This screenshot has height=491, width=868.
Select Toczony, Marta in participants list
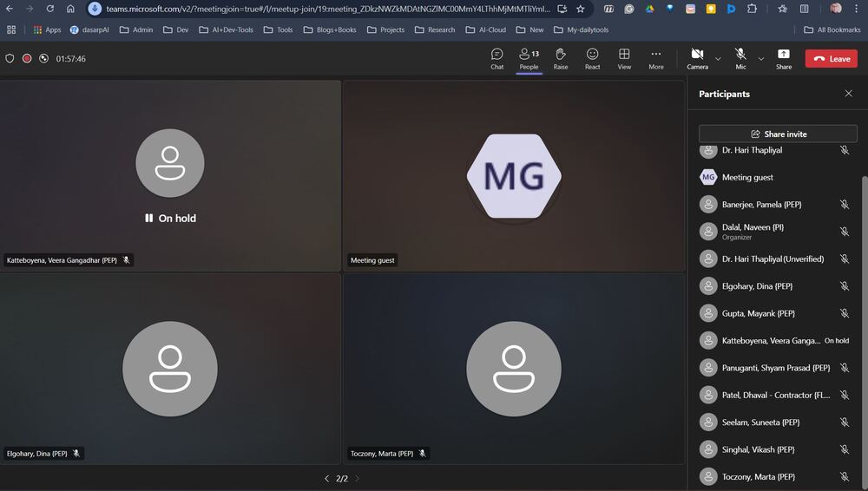(x=775, y=476)
